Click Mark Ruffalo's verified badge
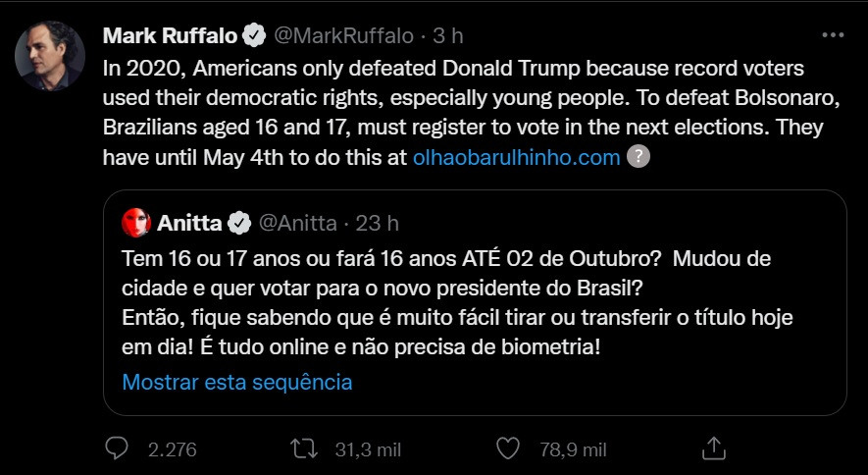 tap(253, 36)
